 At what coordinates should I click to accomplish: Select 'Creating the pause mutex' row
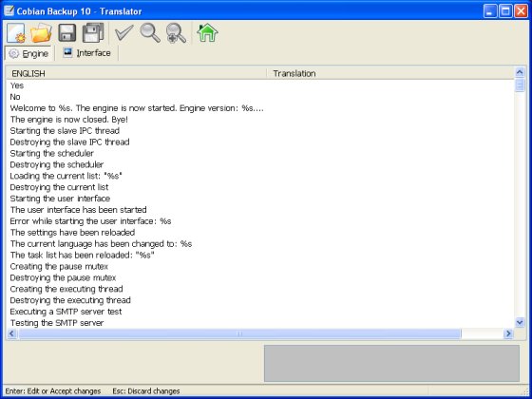tap(260, 266)
